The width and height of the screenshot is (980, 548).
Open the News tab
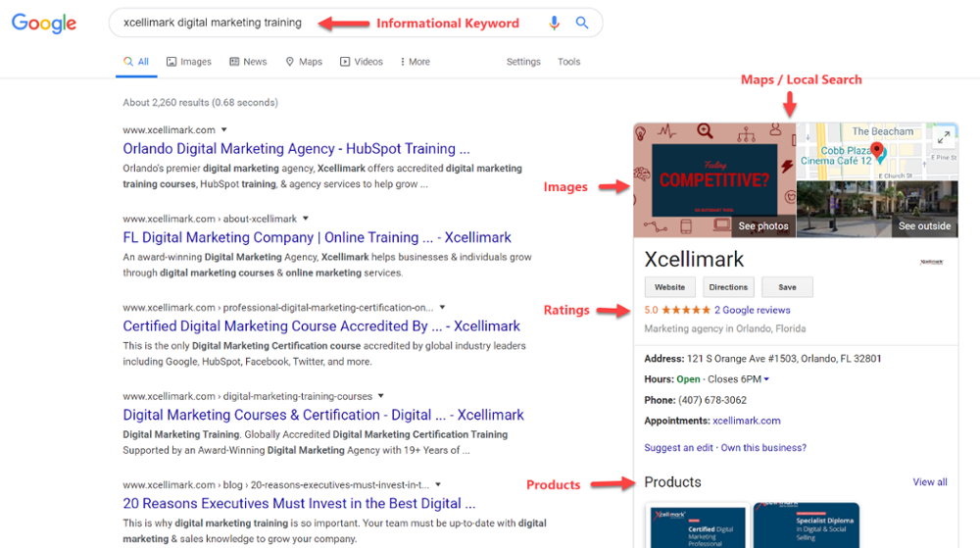(248, 62)
